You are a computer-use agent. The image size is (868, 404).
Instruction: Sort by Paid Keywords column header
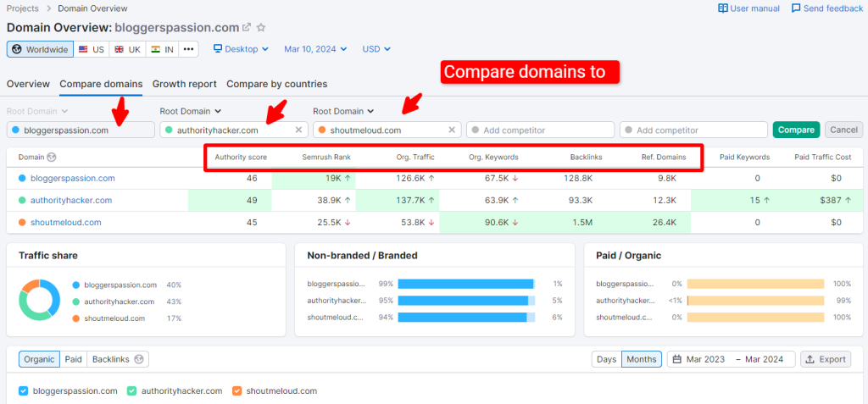tap(744, 158)
